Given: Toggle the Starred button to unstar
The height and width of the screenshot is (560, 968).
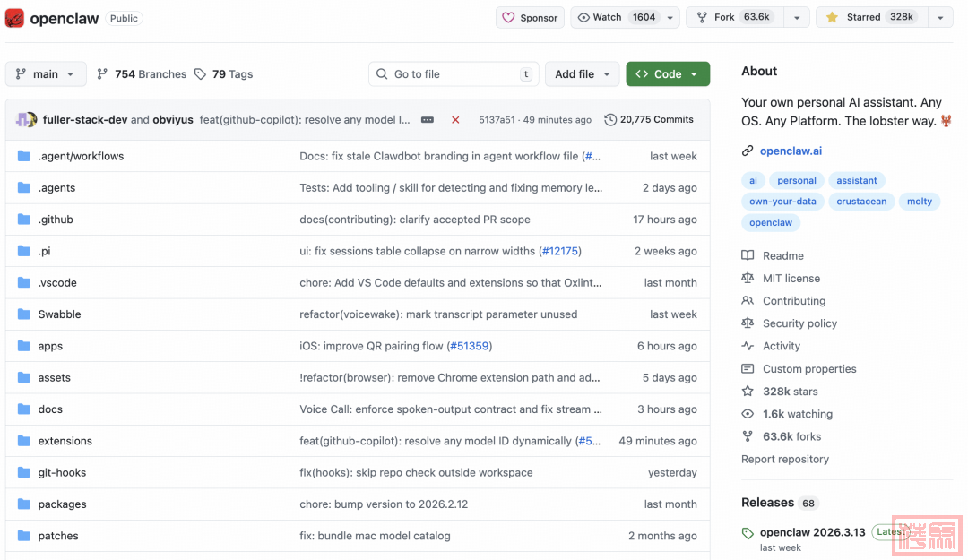Looking at the screenshot, I should [871, 17].
